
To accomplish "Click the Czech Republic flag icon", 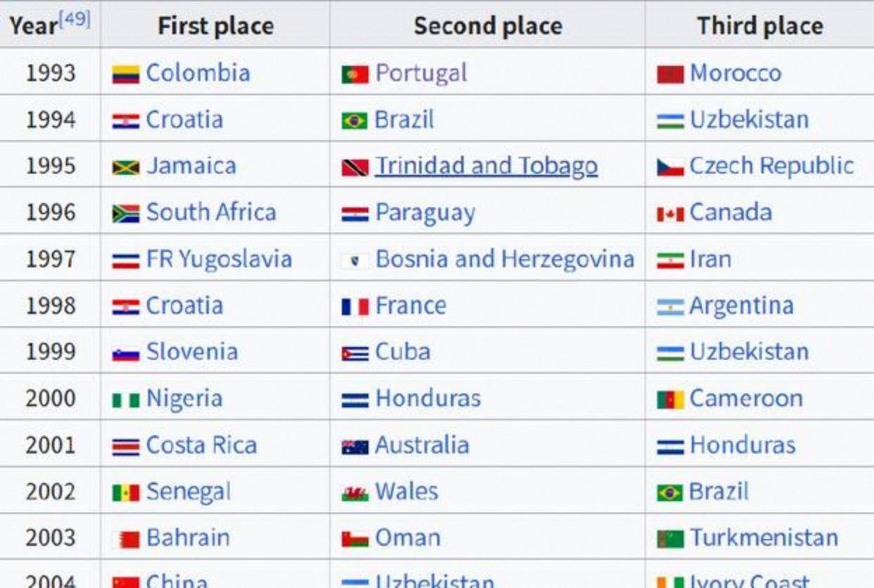I will coord(670,167).
